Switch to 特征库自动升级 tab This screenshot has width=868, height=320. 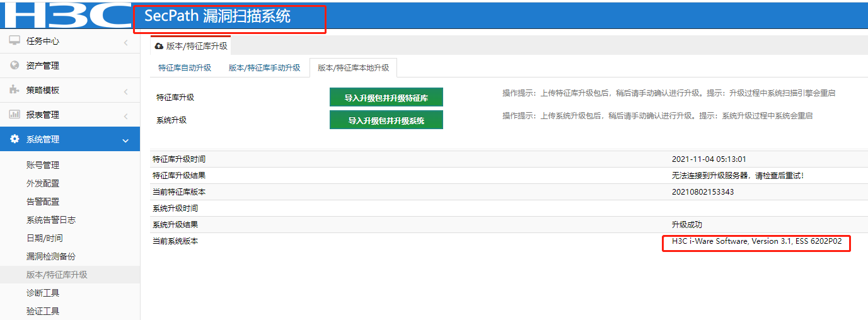tap(185, 68)
